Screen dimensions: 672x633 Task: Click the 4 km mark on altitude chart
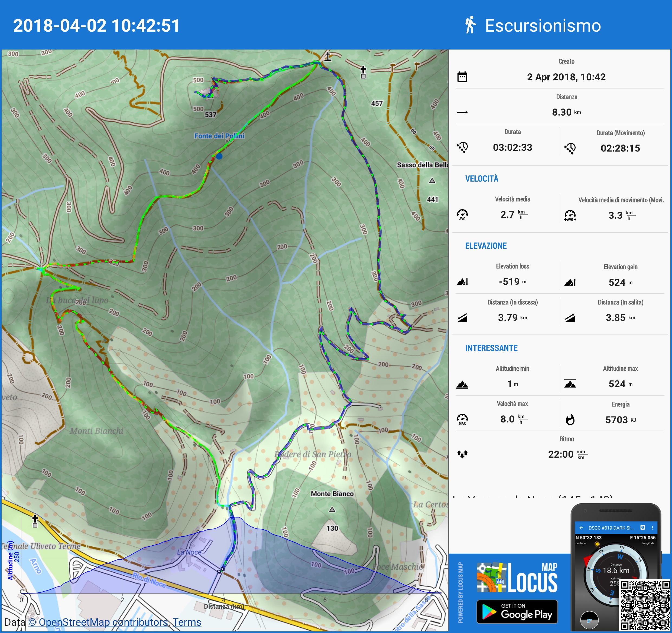click(223, 600)
